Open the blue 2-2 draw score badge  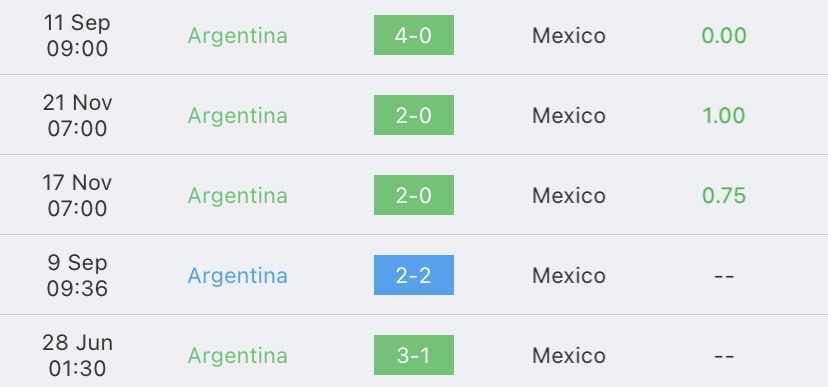click(x=413, y=275)
